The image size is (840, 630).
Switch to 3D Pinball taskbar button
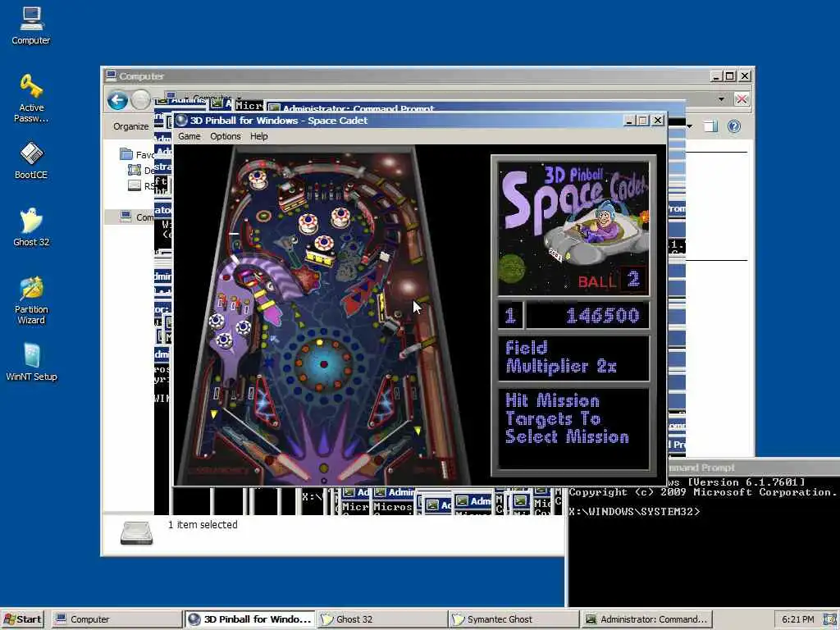249,619
